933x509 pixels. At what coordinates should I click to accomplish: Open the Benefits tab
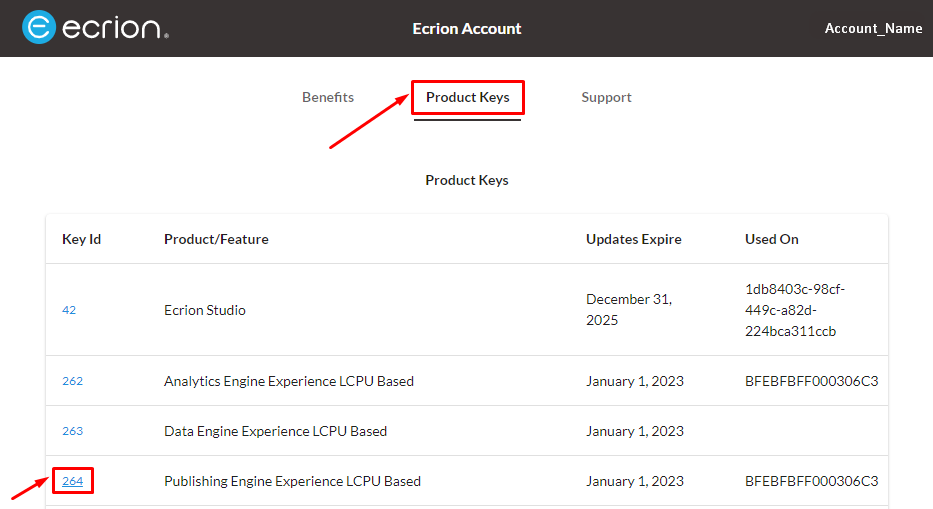(x=328, y=97)
